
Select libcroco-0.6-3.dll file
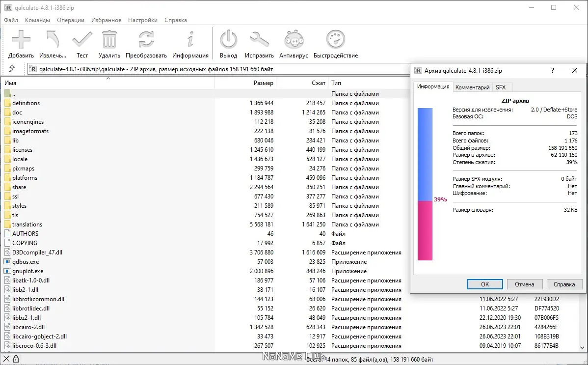tap(34, 346)
